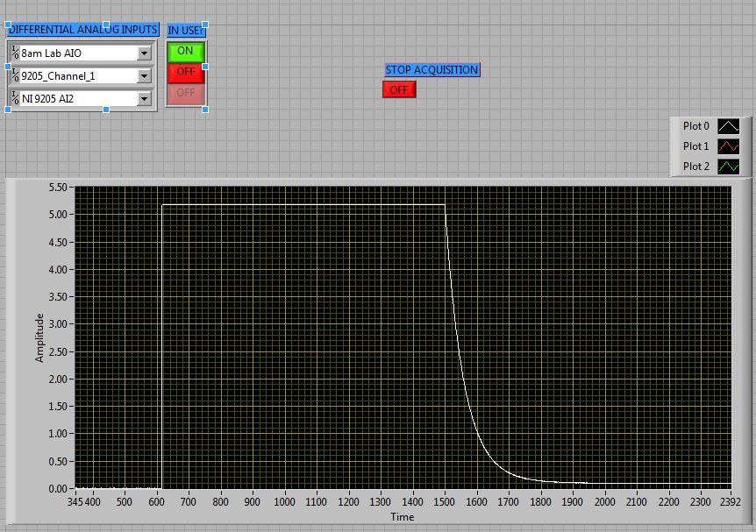Click the DIFFERENTIAL ANALOG INPUTS title
The width and height of the screenshot is (756, 532).
click(81, 29)
